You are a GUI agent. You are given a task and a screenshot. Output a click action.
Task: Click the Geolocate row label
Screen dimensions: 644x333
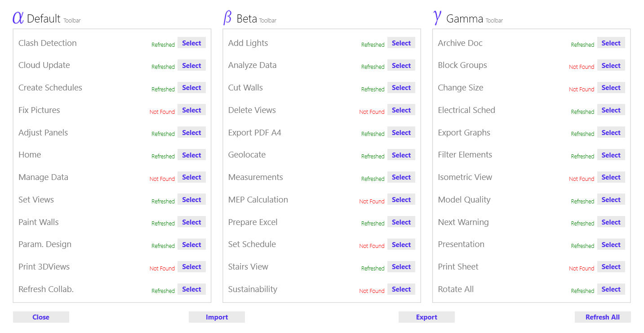pos(247,155)
